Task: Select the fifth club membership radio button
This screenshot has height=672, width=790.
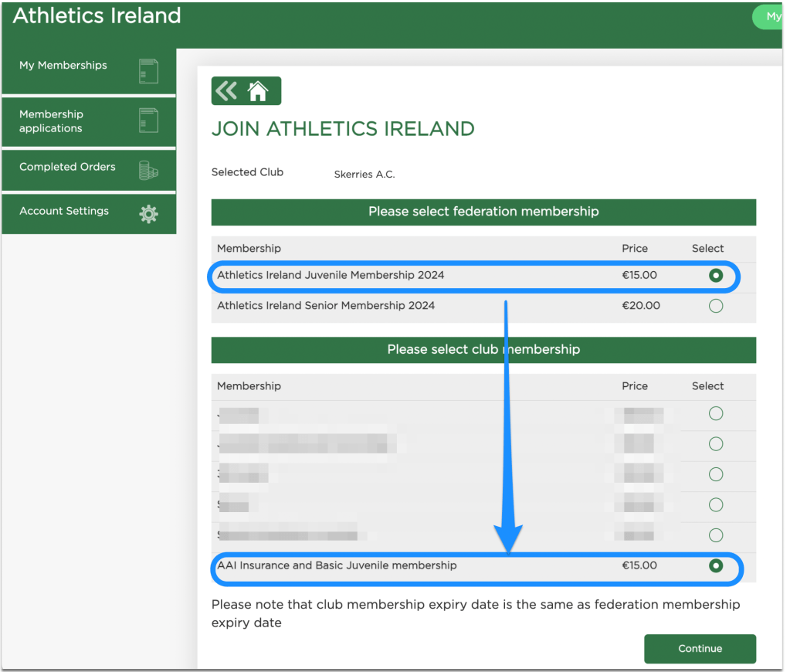Action: coord(716,535)
